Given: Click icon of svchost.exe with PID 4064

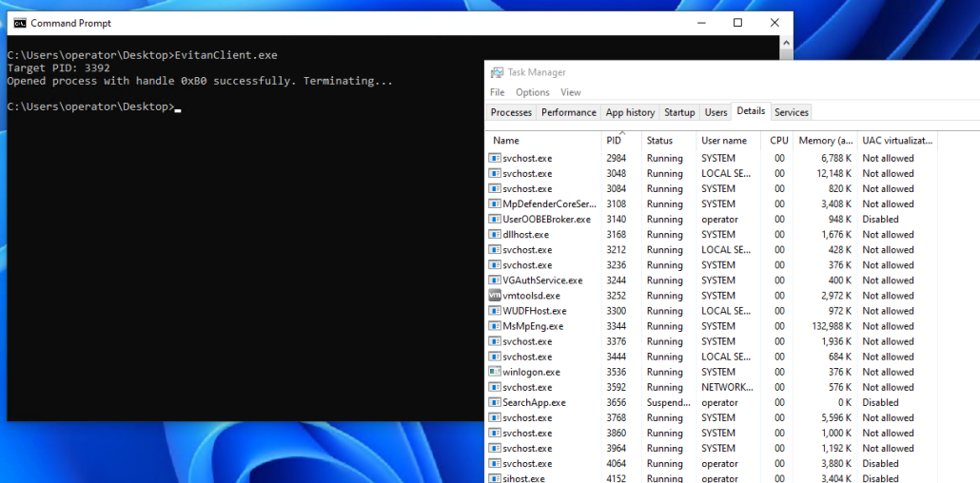Looking at the screenshot, I should point(495,464).
